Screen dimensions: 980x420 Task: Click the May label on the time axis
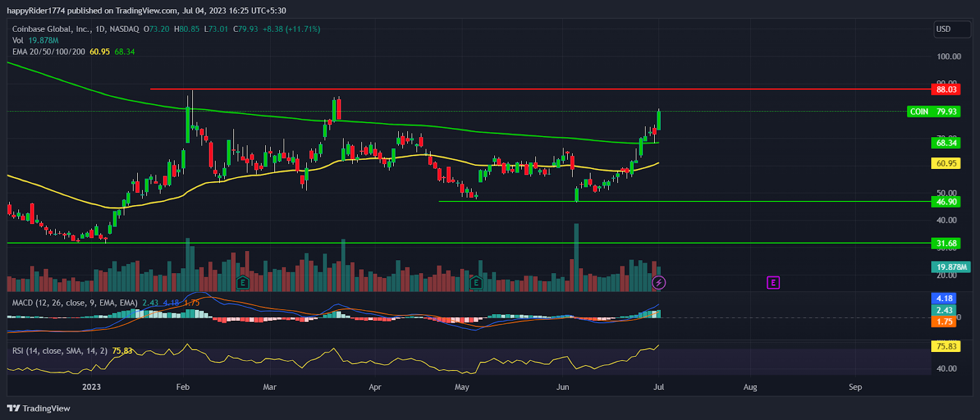click(462, 387)
